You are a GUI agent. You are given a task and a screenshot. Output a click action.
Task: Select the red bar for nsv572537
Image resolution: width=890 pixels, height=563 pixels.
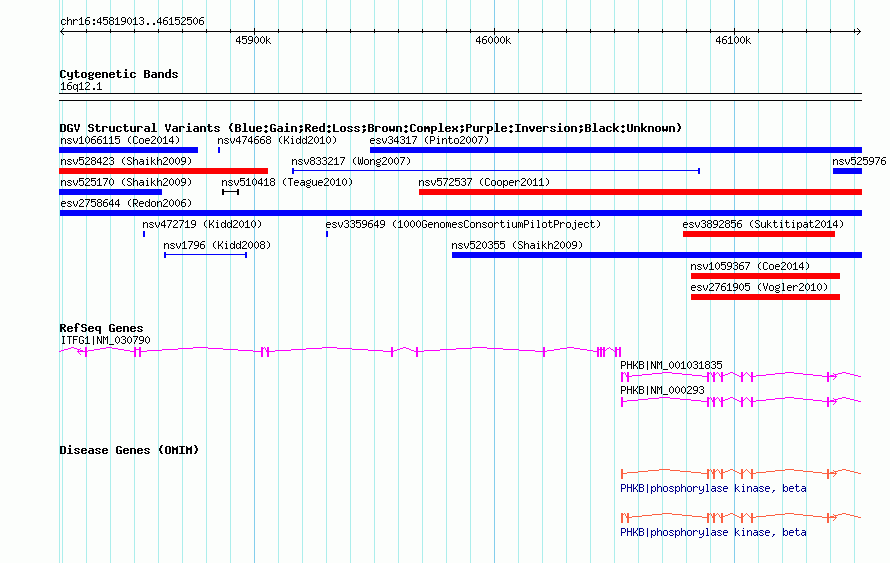(640, 192)
